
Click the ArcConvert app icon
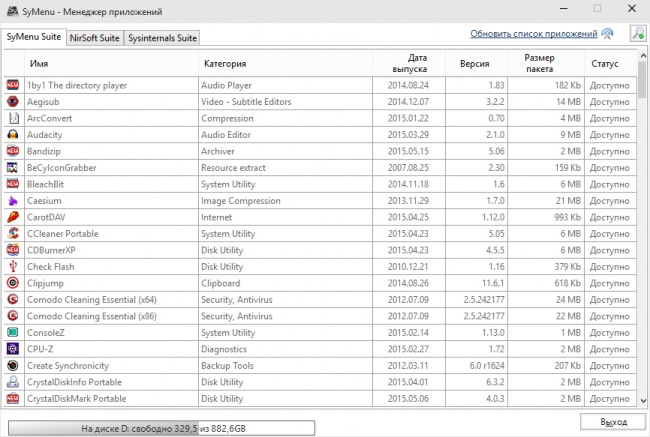click(13, 118)
